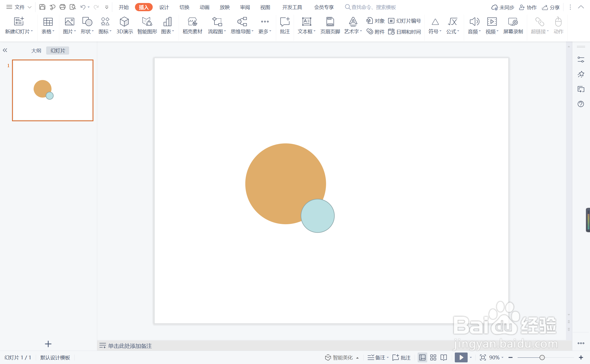Increase zoom with the plus button
Image resolution: width=590 pixels, height=364 pixels.
[581, 357]
